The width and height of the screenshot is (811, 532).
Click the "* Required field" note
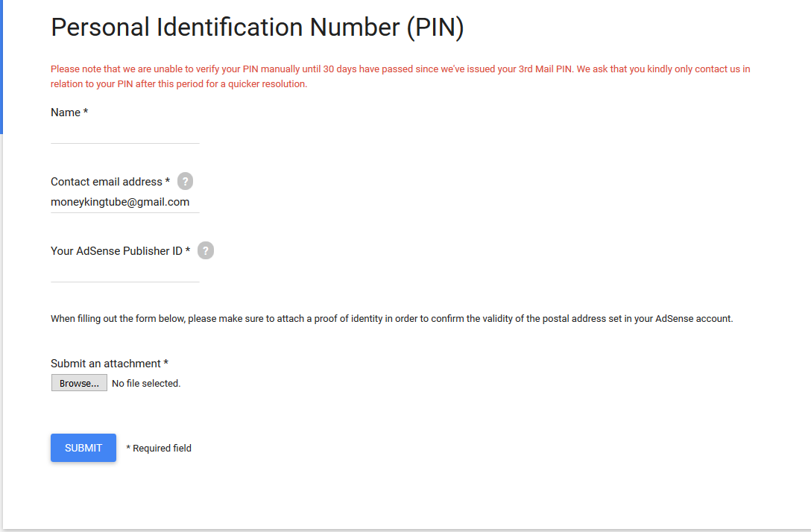click(x=159, y=448)
